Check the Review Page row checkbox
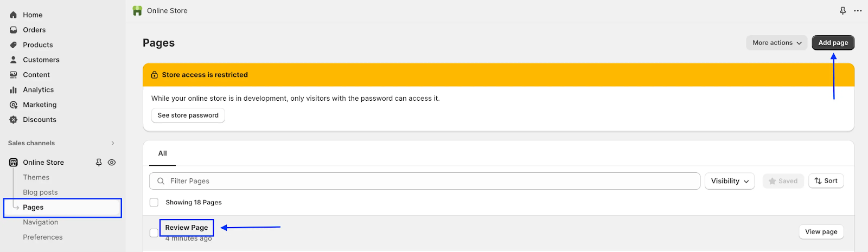Screen dimensions: 868x252 154,232
